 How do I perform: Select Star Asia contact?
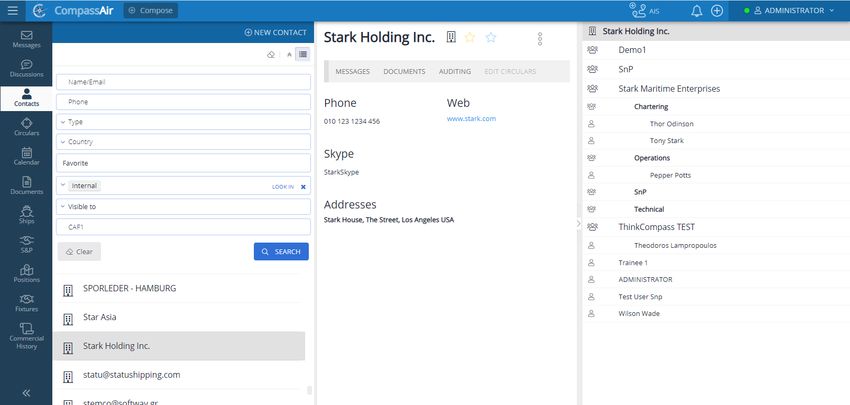click(179, 317)
